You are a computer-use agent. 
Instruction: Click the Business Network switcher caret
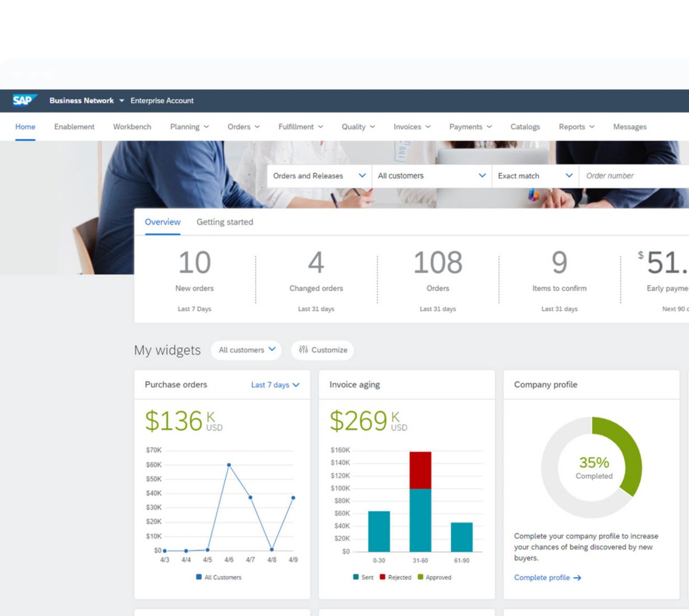(x=122, y=101)
